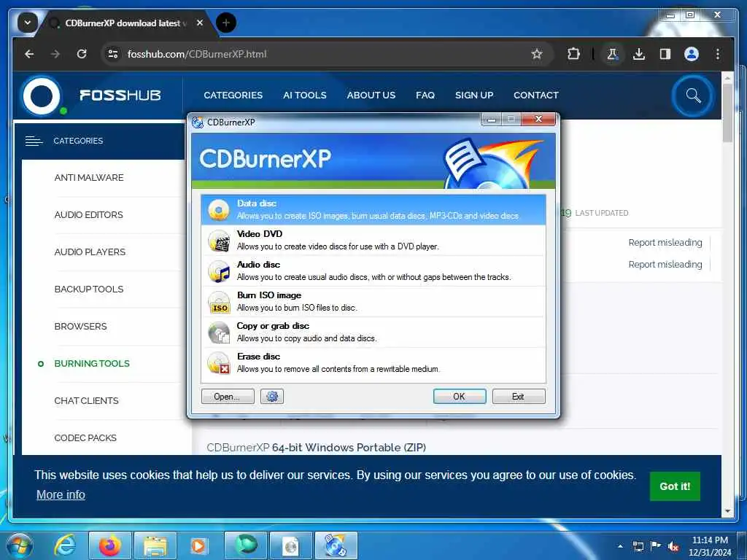Open browser extensions puzzle icon
747x560 pixels.
[573, 54]
